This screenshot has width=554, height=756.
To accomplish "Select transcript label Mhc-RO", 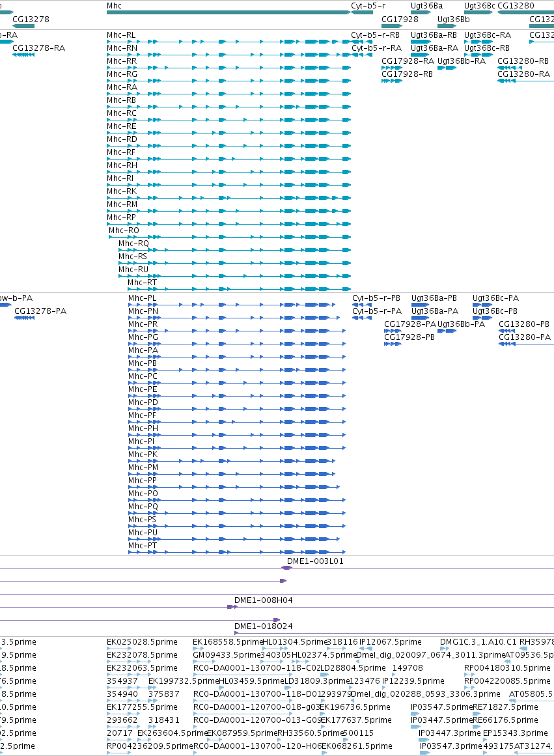I will 124,231.
